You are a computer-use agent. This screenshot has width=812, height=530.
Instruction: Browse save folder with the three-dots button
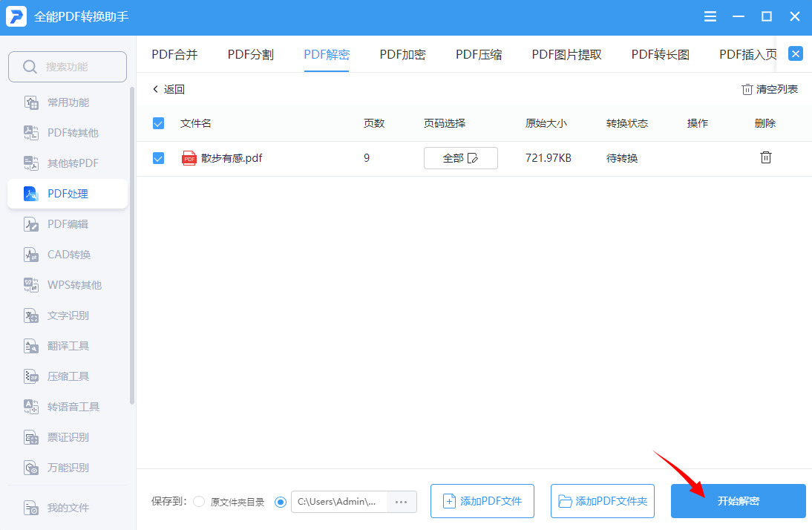pyautogui.click(x=402, y=502)
